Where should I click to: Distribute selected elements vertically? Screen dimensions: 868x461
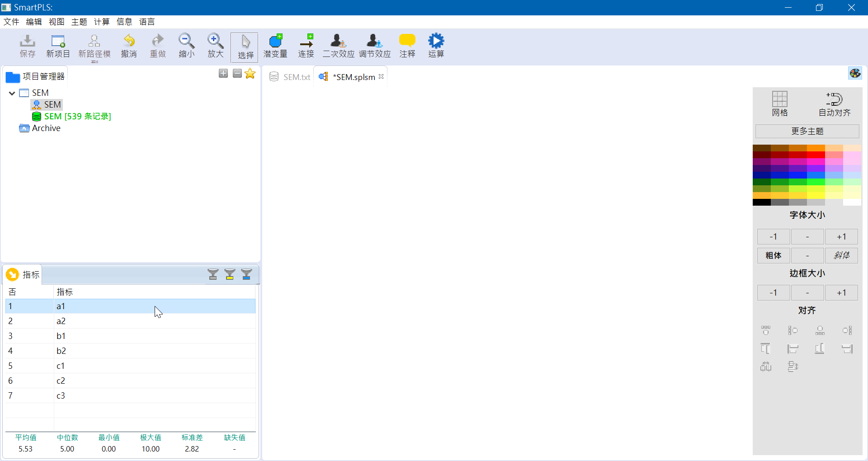pos(793,367)
